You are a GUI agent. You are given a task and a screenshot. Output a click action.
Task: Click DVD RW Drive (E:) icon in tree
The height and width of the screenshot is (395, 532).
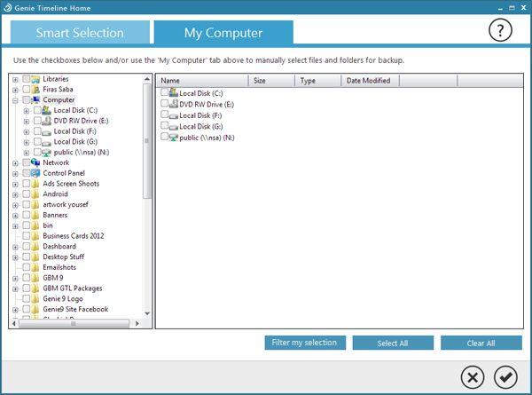pyautogui.click(x=46, y=121)
